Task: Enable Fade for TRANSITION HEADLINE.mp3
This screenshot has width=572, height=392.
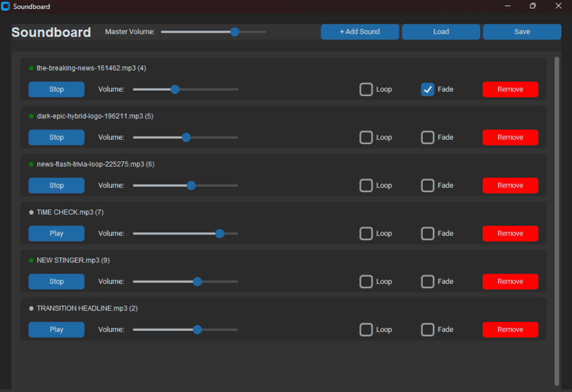Action: tap(428, 330)
